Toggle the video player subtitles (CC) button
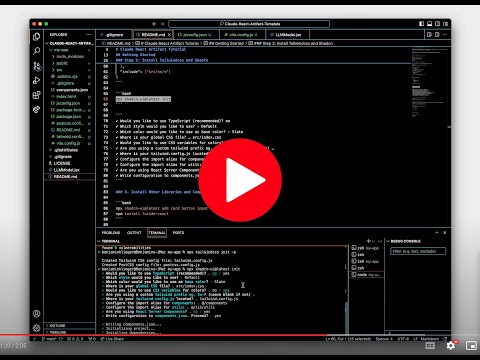Screen dimensions: 480x360 (x=430, y=346)
